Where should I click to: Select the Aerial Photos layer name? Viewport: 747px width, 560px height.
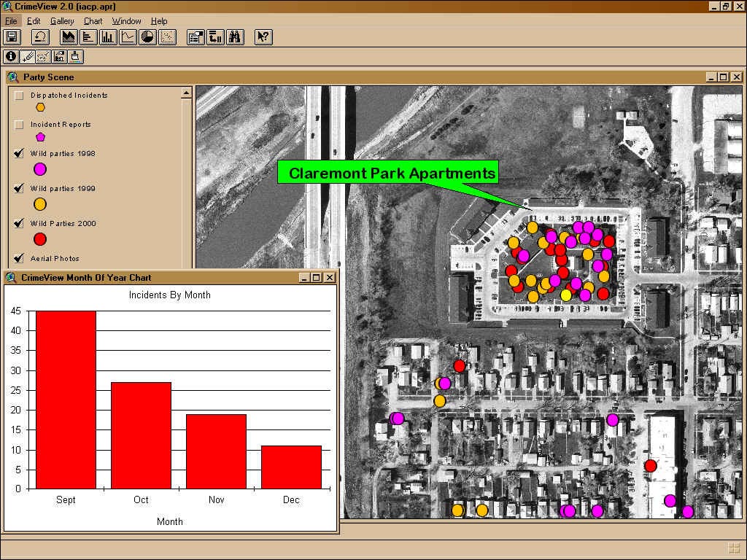[55, 258]
